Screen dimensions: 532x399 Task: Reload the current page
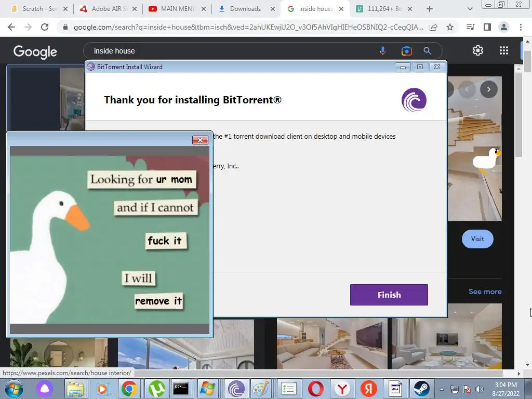(45, 27)
